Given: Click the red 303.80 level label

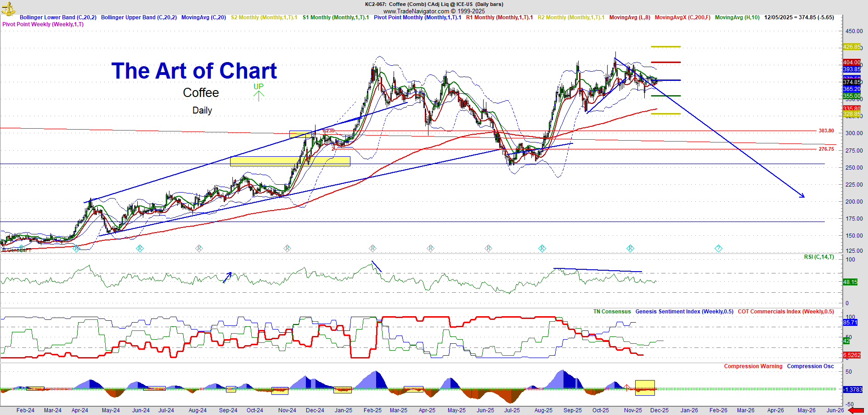Looking at the screenshot, I should tap(826, 131).
